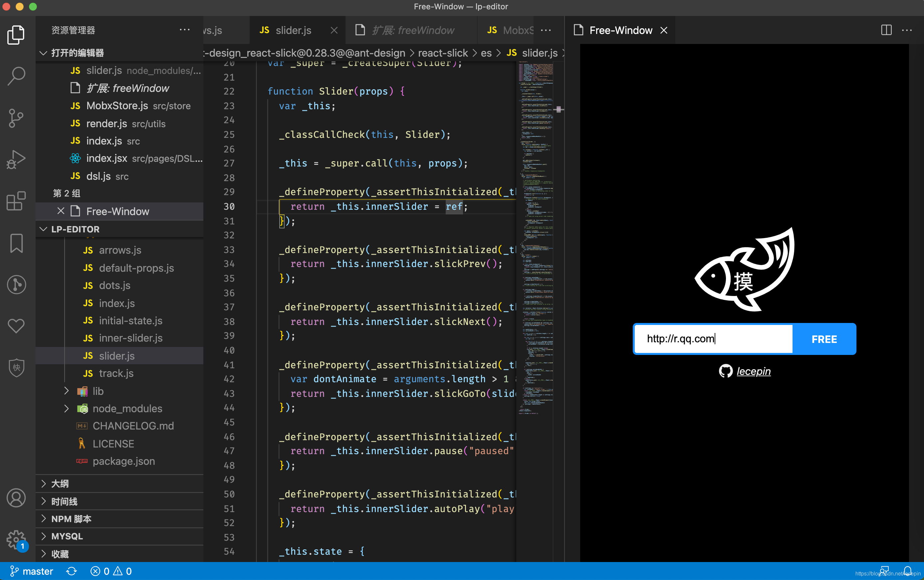Open the Search view in activity bar
This screenshot has height=580, width=924.
16,76
